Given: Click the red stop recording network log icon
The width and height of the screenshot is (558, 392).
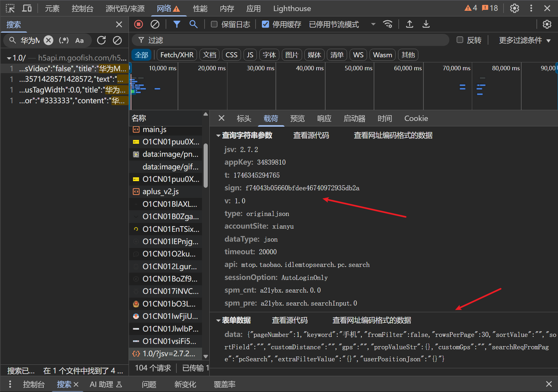Looking at the screenshot, I should click(x=138, y=24).
